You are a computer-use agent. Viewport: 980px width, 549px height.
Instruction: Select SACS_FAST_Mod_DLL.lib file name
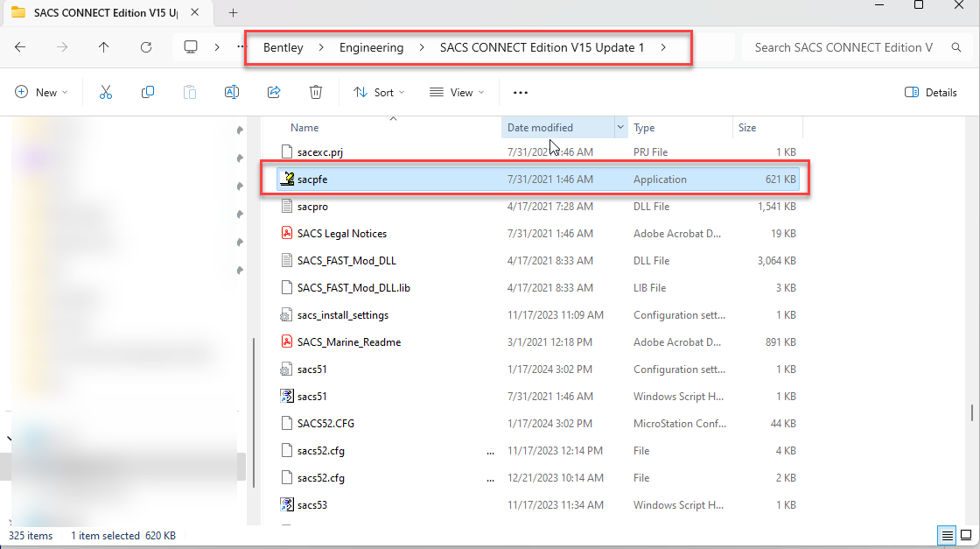tap(353, 288)
